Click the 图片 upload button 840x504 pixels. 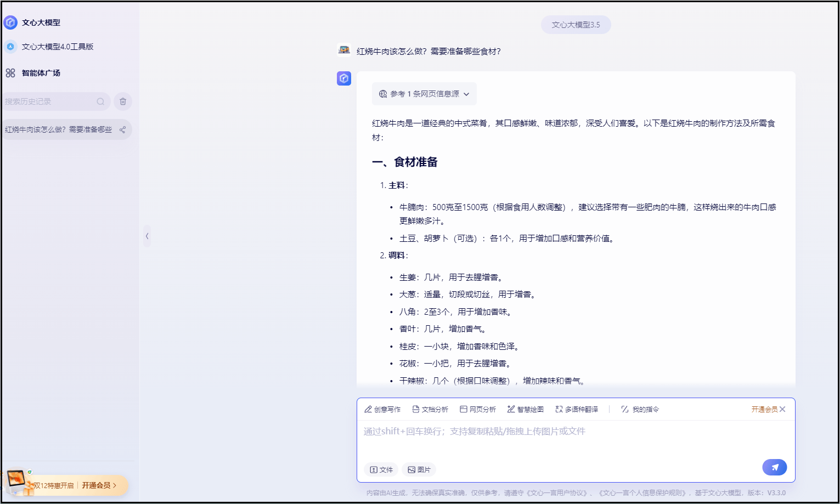pyautogui.click(x=419, y=469)
